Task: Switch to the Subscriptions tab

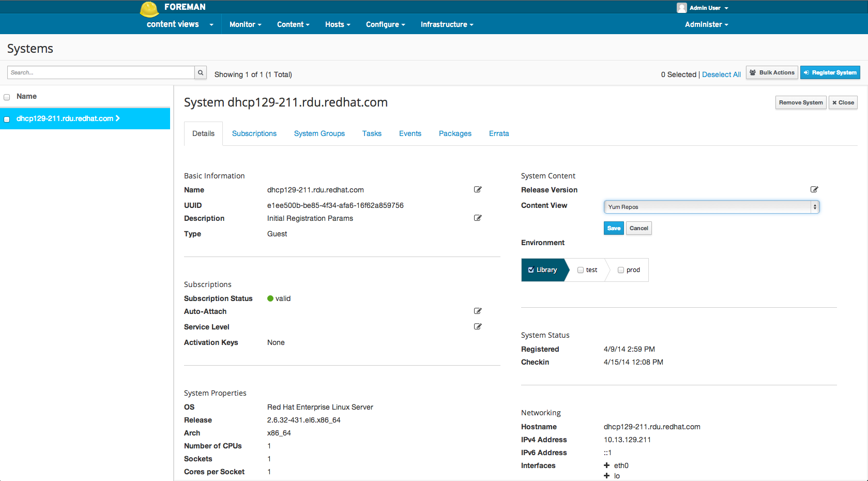Action: tap(254, 133)
